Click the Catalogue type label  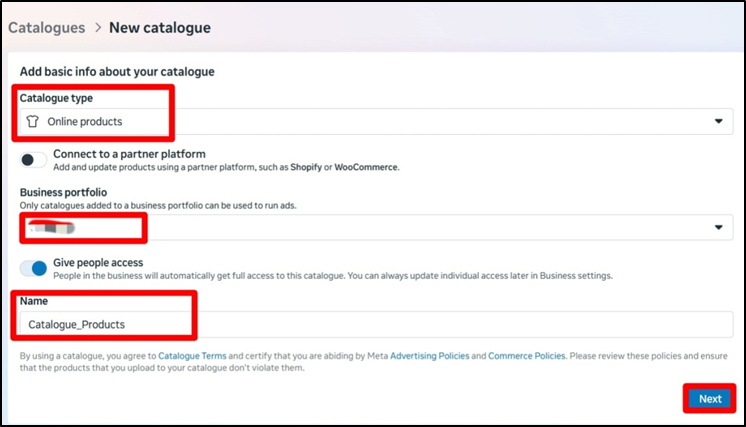pos(57,98)
